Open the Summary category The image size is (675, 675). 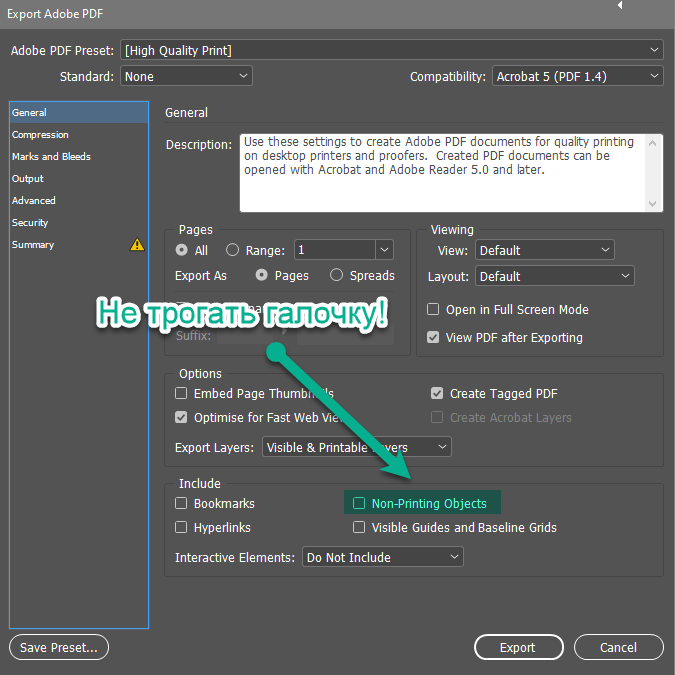coord(79,245)
